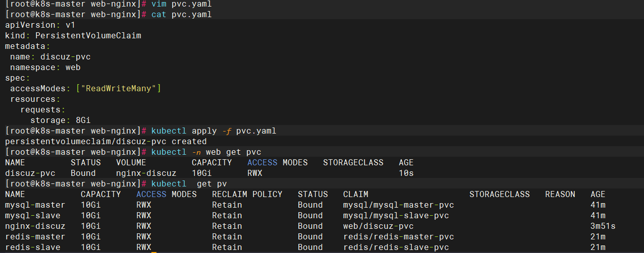Click the 'kind: PersistentVolumeClaim' line
Screen dimensions: 644x253
[x=73, y=36]
